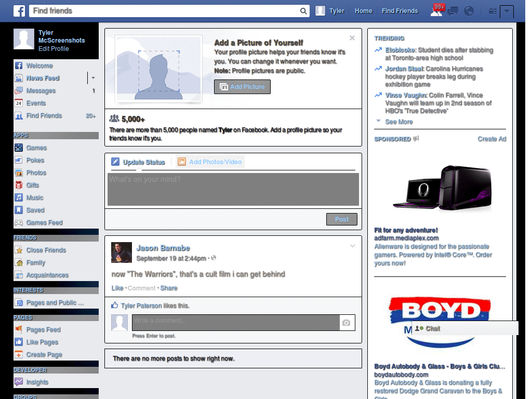Click the Pages Feed icon
This screenshot has width=532, height=399.
point(19,329)
